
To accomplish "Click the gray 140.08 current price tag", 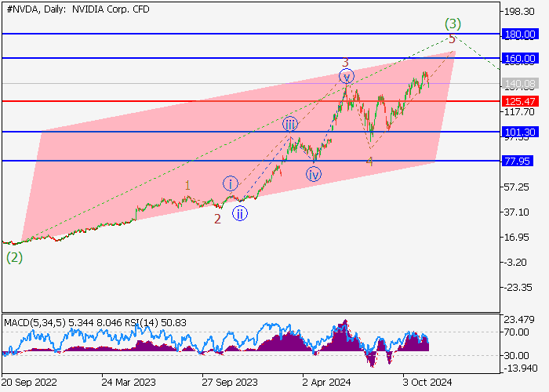I will point(519,84).
